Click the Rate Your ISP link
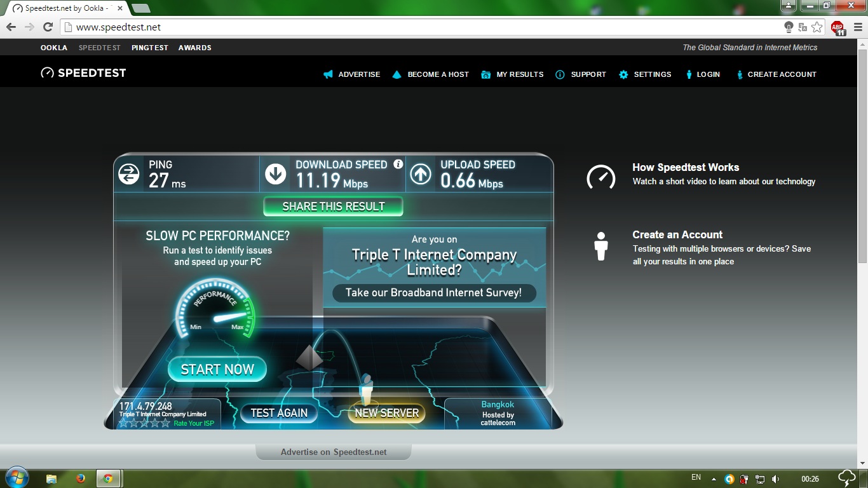The height and width of the screenshot is (488, 868). tap(194, 423)
